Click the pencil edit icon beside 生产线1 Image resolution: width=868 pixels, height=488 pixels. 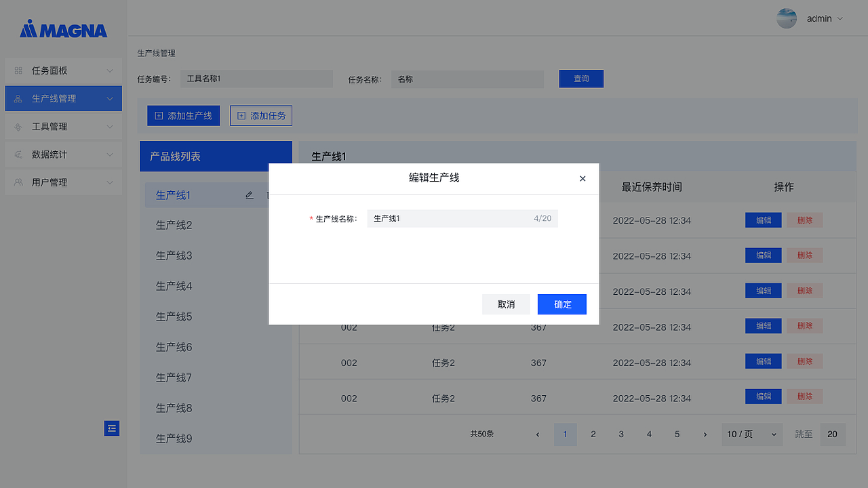249,195
